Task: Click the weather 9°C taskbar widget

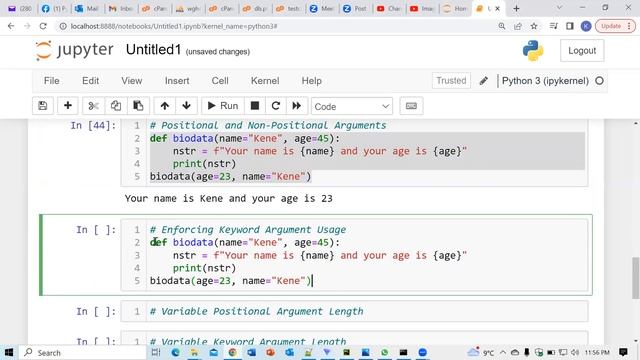Action: pyautogui.click(x=481, y=352)
